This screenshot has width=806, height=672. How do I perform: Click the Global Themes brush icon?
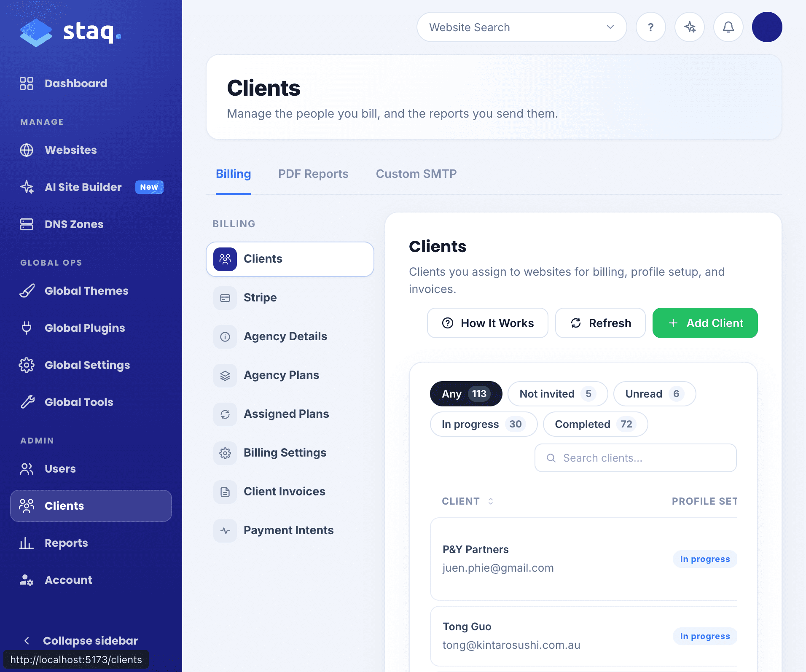point(27,291)
